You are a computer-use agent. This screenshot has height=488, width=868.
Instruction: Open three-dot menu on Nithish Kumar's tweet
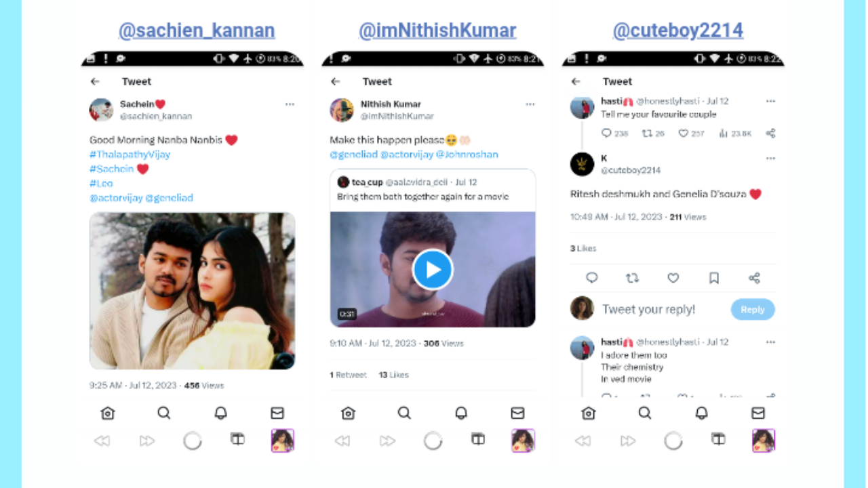point(530,104)
